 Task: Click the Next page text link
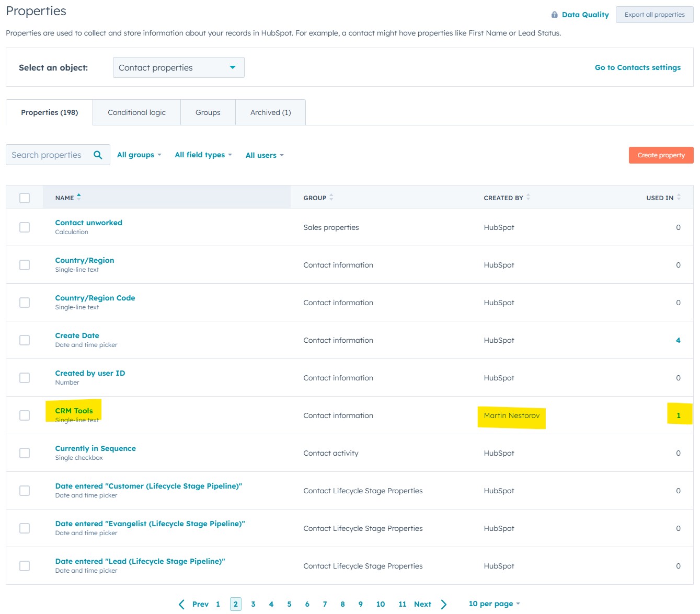[422, 604]
